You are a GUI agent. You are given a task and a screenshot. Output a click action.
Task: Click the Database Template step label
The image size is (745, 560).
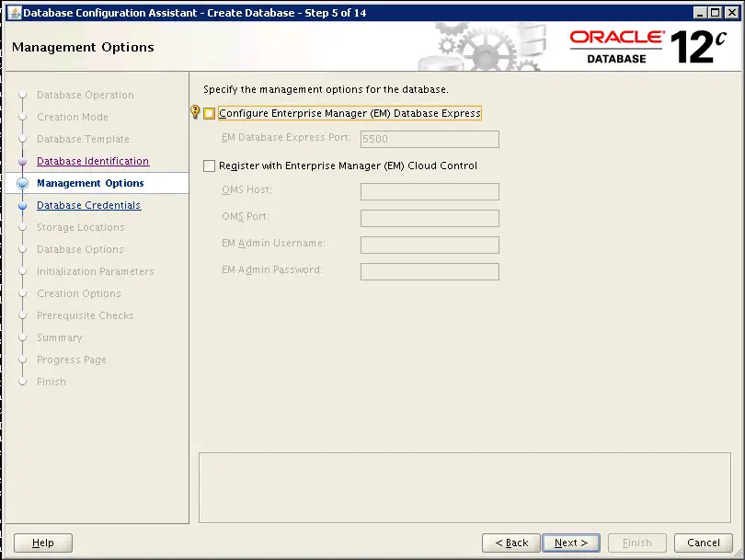(x=83, y=139)
